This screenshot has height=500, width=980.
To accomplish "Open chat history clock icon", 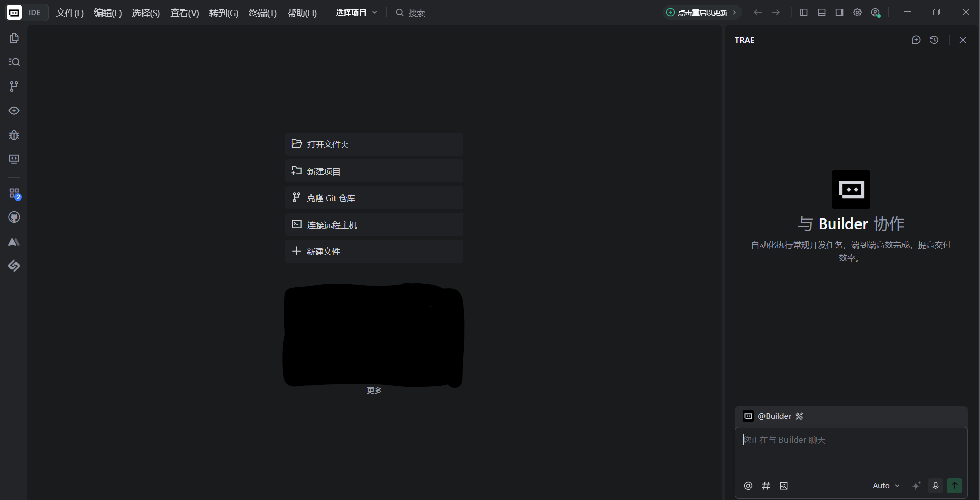I will (x=934, y=40).
